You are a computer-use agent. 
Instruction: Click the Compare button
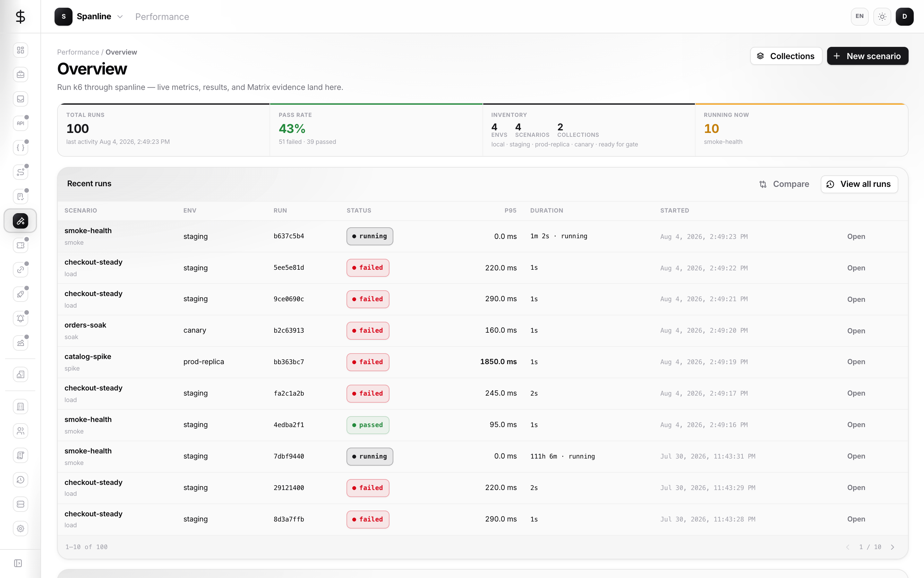784,184
